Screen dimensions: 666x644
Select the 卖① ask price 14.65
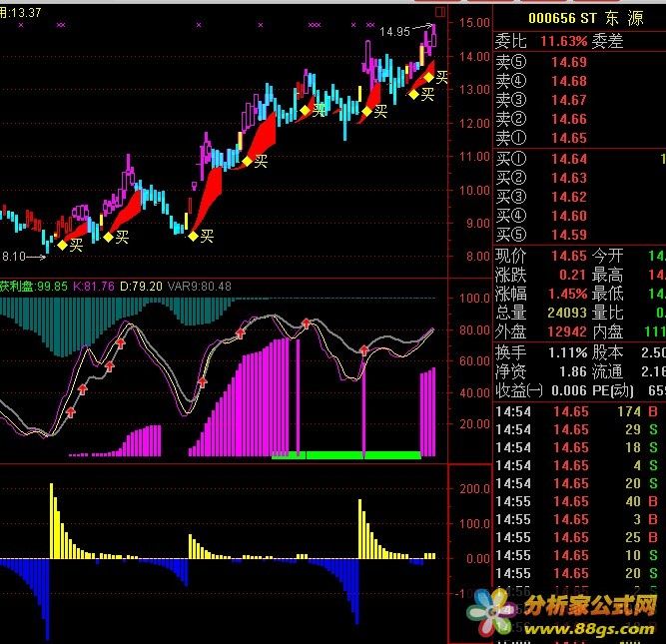(x=569, y=138)
